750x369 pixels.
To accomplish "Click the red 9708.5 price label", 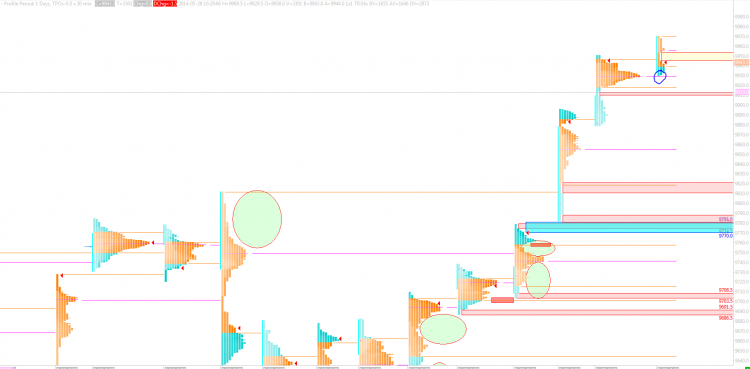I will (726, 291).
